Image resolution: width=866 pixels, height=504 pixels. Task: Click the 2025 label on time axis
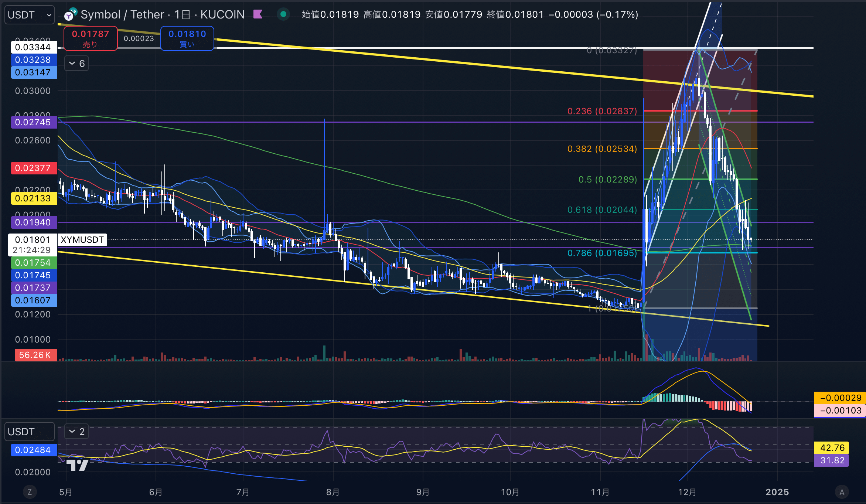777,492
